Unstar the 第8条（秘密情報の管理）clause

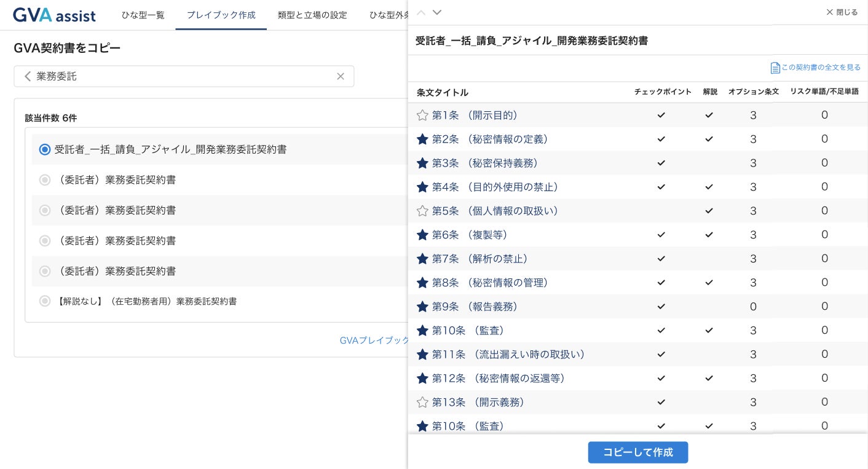[422, 283]
